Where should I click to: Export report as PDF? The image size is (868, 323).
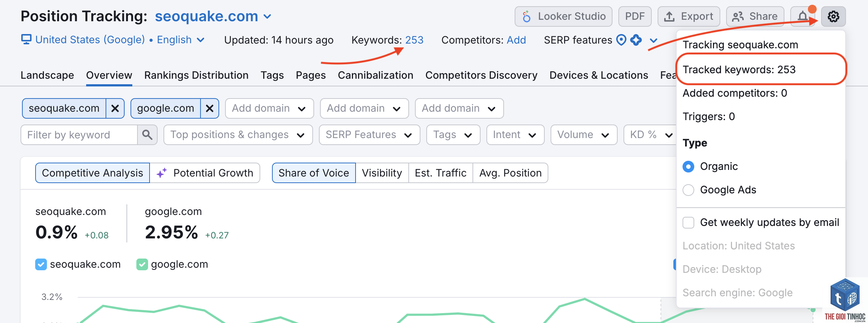coord(635,16)
